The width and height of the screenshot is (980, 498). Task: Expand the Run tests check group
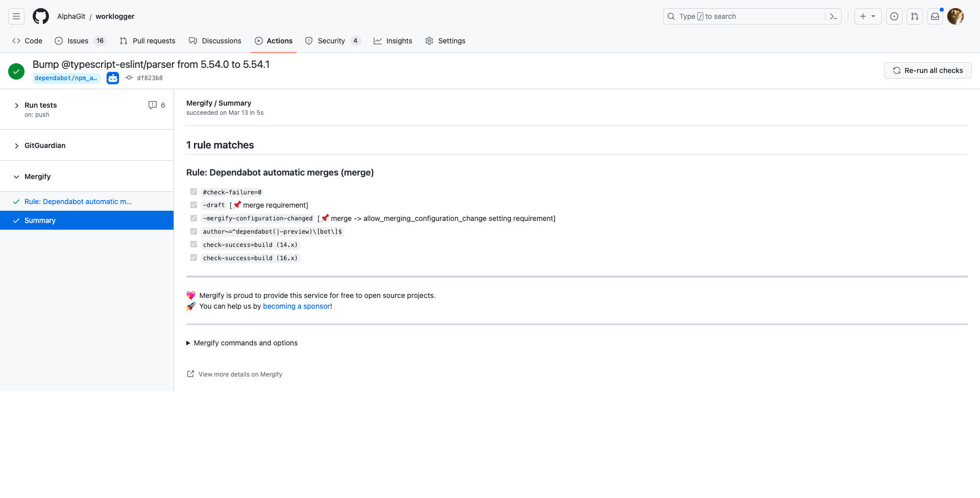[16, 106]
